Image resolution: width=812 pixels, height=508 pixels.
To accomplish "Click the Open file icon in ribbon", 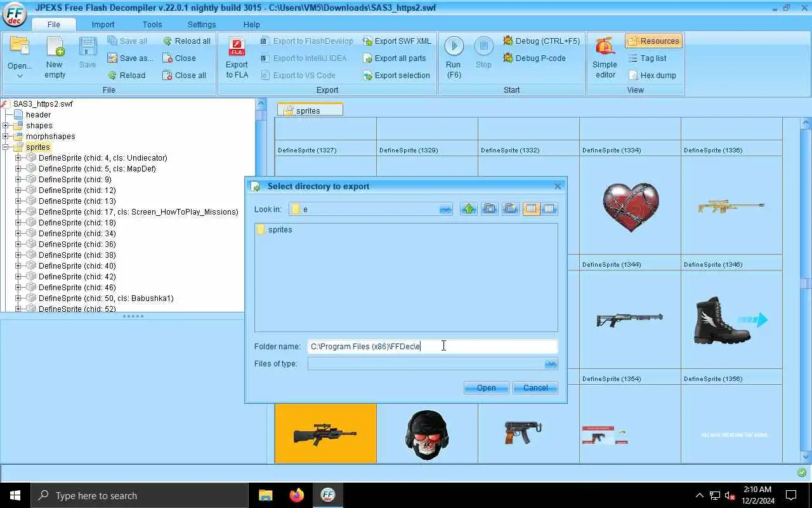I will pyautogui.click(x=20, y=47).
